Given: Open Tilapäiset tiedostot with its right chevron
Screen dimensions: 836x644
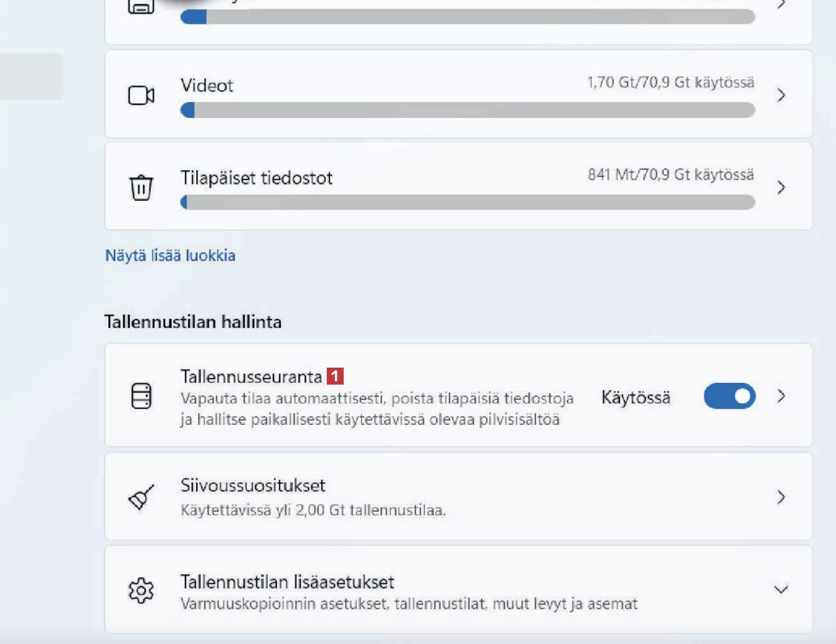Looking at the screenshot, I should click(781, 187).
